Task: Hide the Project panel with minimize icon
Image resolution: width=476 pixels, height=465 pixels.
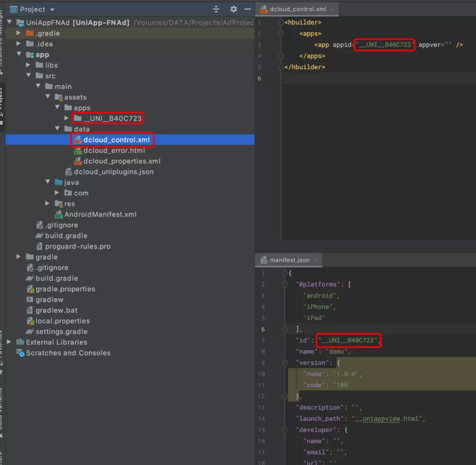Action: click(x=248, y=9)
